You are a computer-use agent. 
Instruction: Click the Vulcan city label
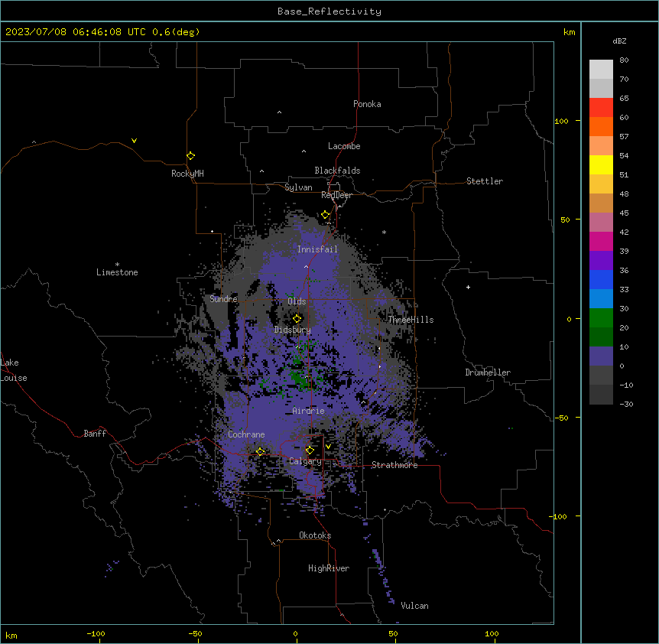[415, 606]
